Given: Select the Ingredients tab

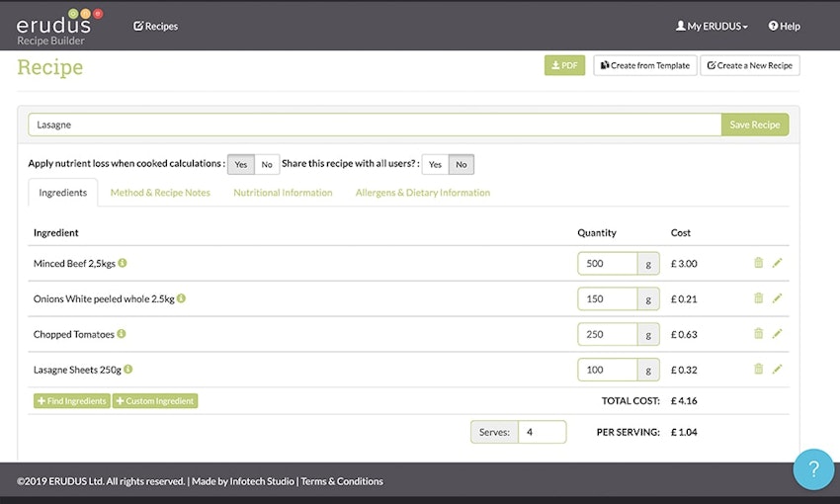Looking at the screenshot, I should [62, 193].
